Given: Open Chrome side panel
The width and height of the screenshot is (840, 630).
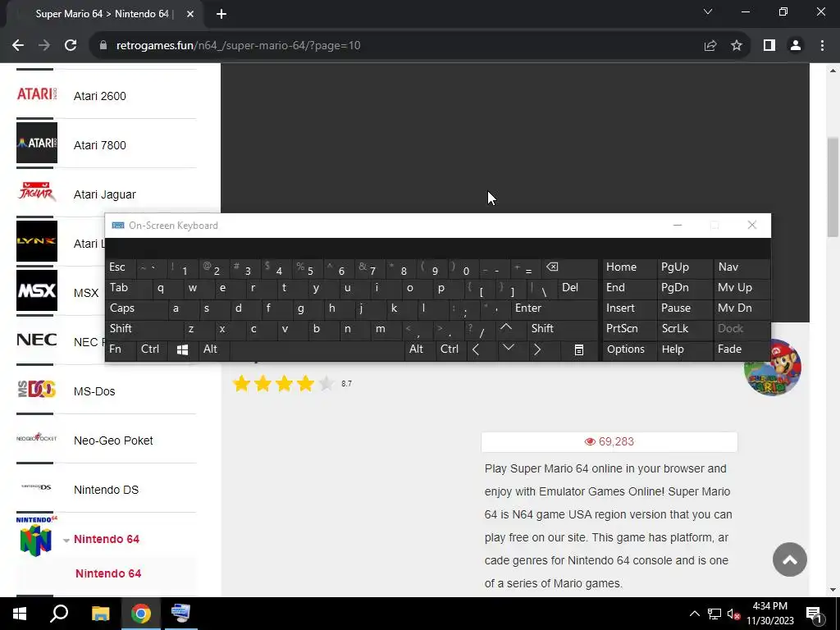Looking at the screenshot, I should pos(769,46).
